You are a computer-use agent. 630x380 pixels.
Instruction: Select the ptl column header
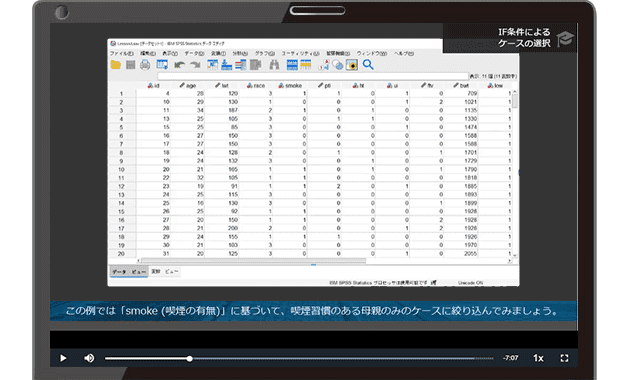[324, 86]
